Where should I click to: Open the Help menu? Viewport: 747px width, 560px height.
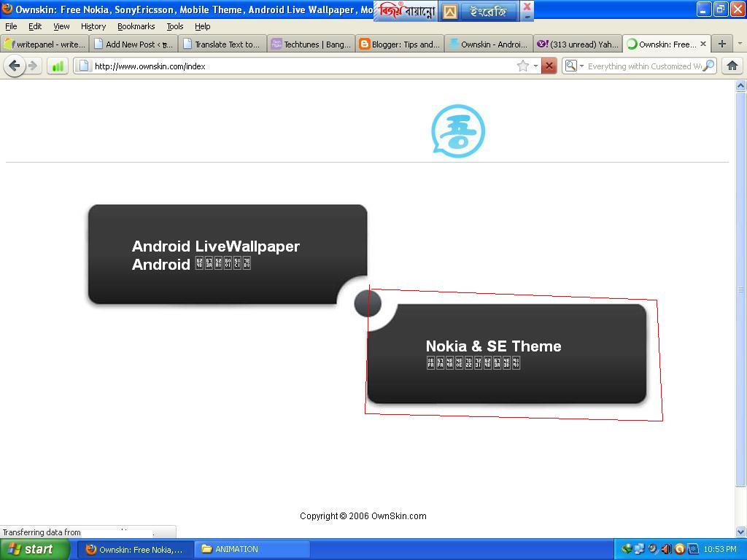pyautogui.click(x=203, y=26)
